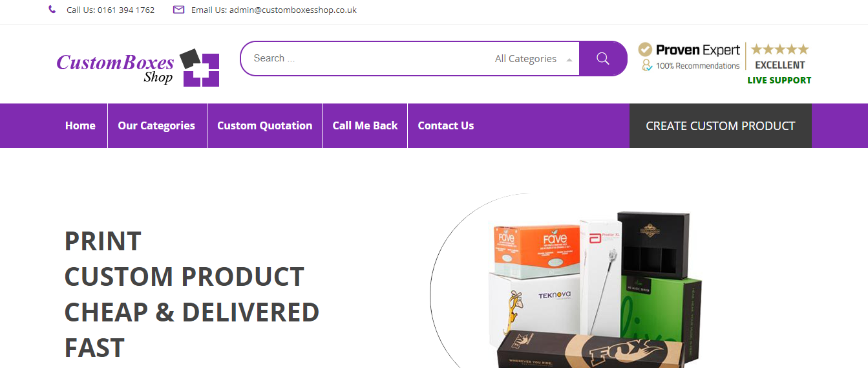This screenshot has height=368, width=868.
Task: Click the CustomBoxes Shop logo
Action: click(138, 68)
